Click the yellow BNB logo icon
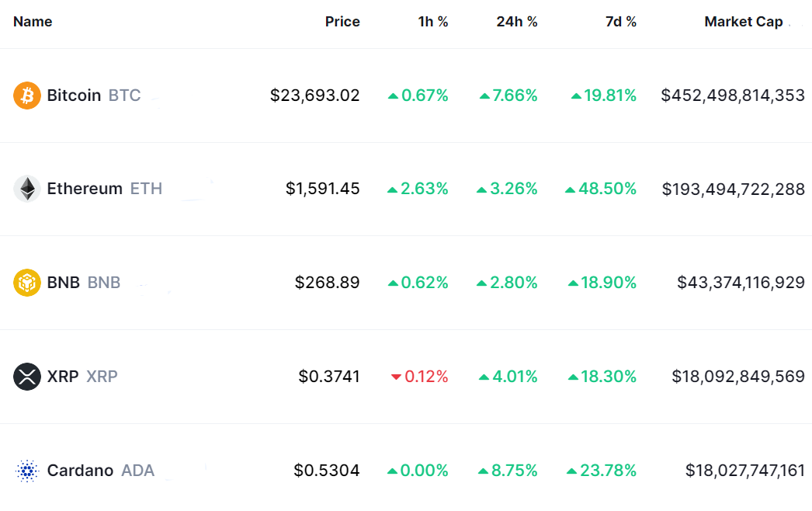The image size is (812, 511). [27, 283]
